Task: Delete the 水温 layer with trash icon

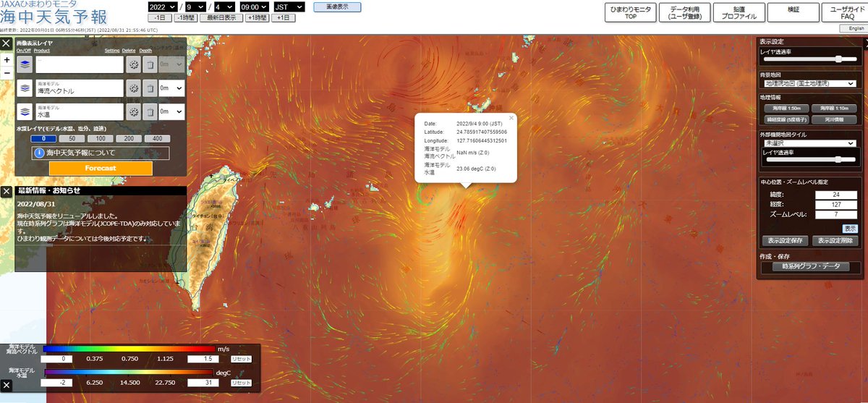Action: tap(149, 112)
